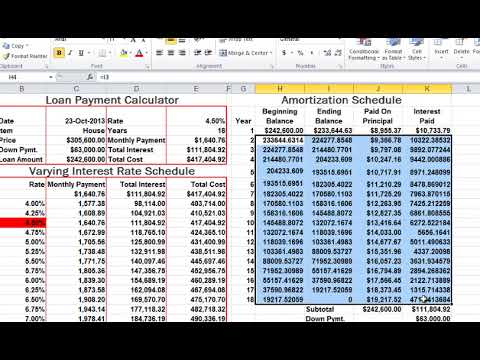The image size is (480, 360).
Task: Select column K header
Action: (427, 89)
